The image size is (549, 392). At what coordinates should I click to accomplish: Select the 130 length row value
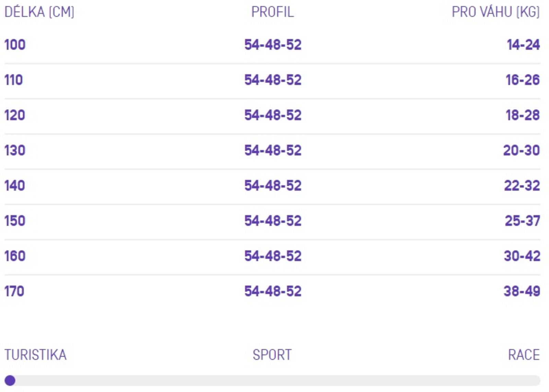coord(15,151)
